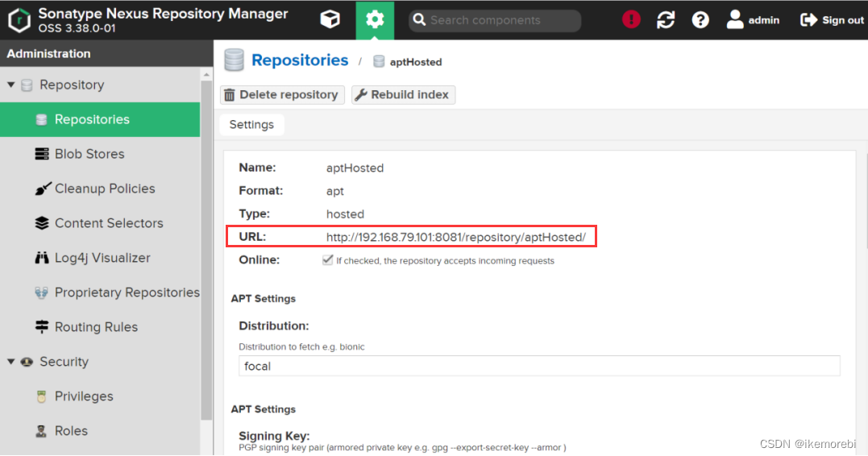
Task: Click the Sign out label
Action: coord(842,20)
